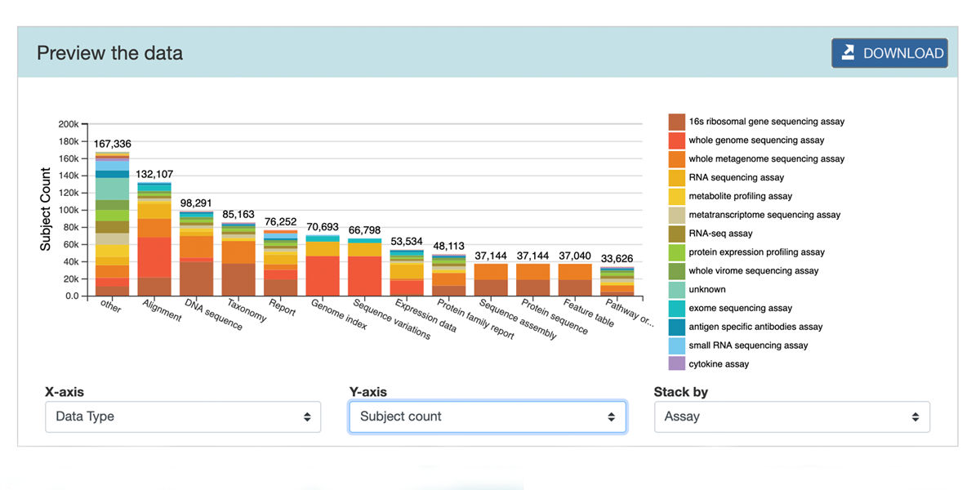
Task: Select cytokine assay purple legend swatch
Action: point(676,364)
